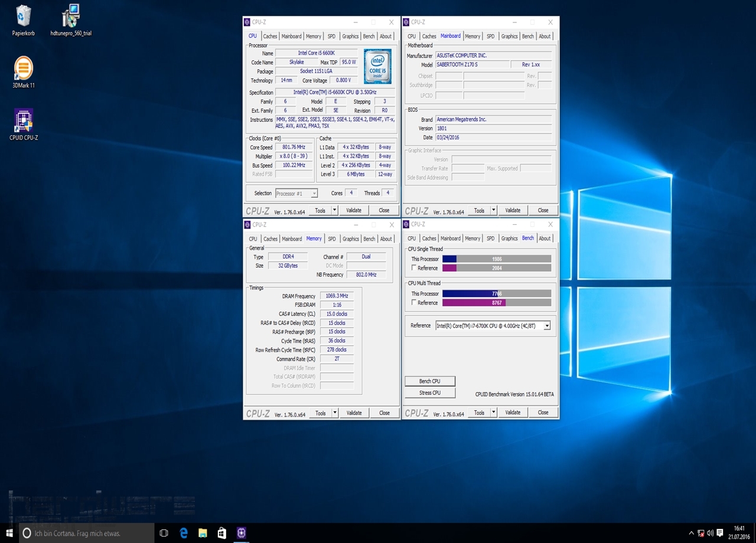This screenshot has width=756, height=543.
Task: Click the Single Thread This Processor bar
Action: pos(497,259)
